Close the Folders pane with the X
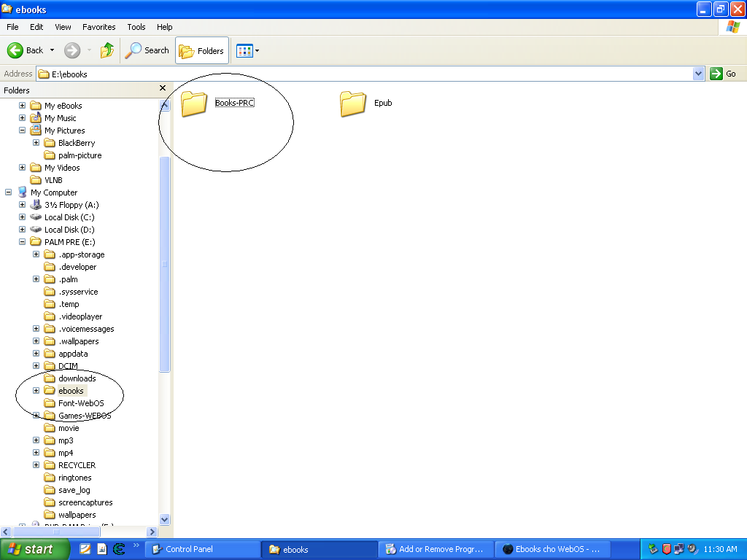 [163, 88]
